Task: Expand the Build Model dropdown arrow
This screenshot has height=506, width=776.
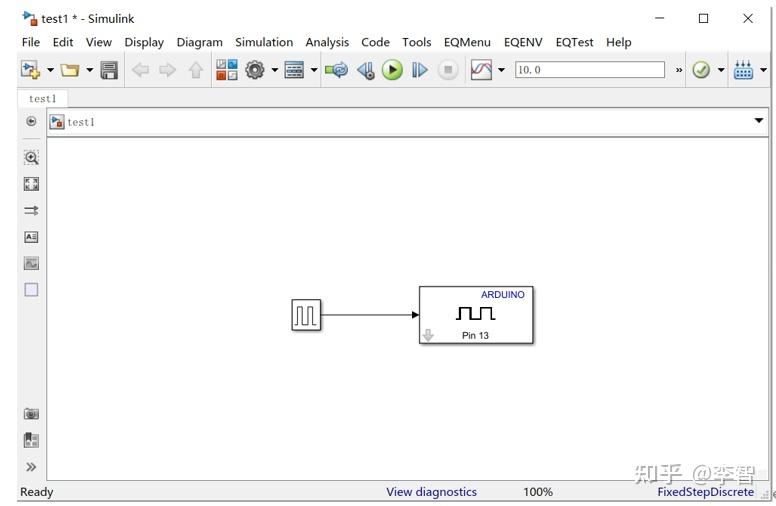Action: pos(763,70)
